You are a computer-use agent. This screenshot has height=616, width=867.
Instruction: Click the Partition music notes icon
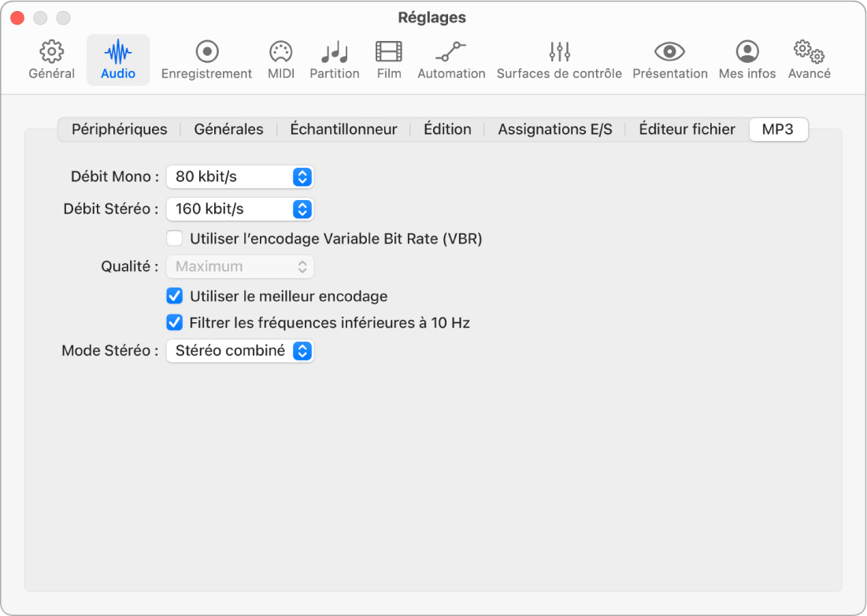pos(335,52)
